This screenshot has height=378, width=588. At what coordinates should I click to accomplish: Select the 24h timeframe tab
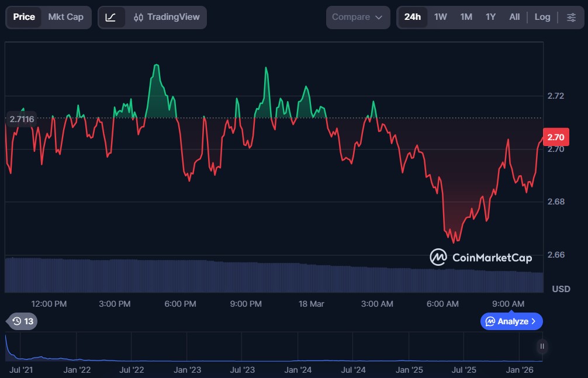pyautogui.click(x=412, y=18)
